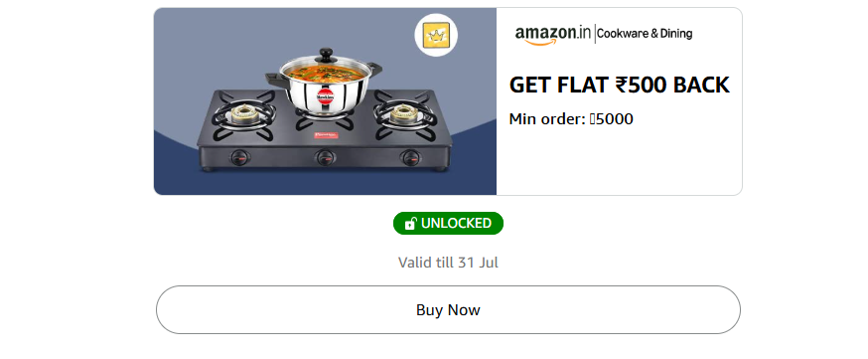Click the Buy Now button
The width and height of the screenshot is (868, 359).
click(448, 309)
